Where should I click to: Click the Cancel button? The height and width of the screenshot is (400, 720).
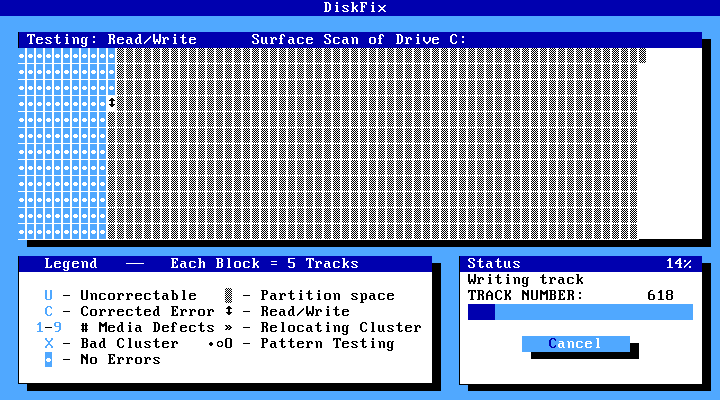(x=575, y=344)
